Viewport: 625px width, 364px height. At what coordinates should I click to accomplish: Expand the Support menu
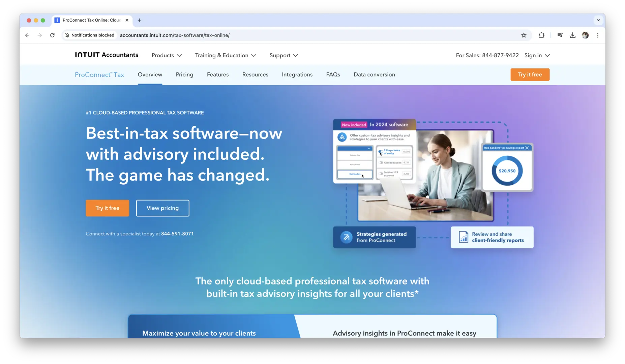point(284,55)
